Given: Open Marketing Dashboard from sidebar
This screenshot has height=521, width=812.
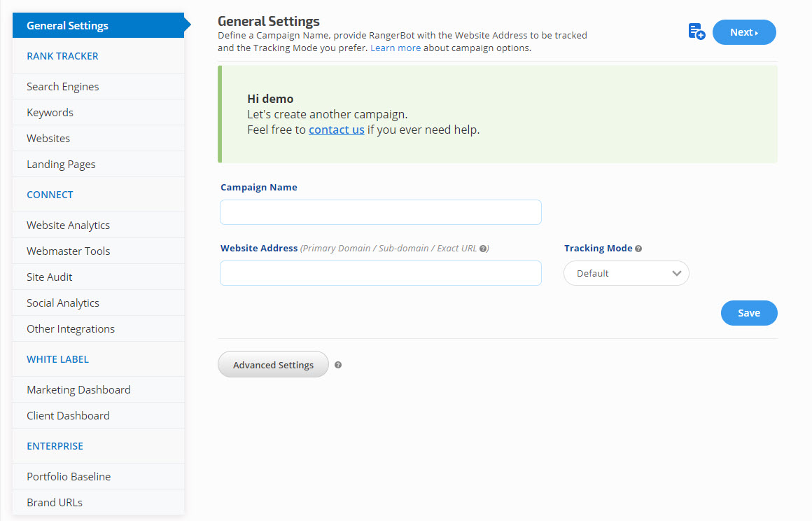Looking at the screenshot, I should 78,390.
